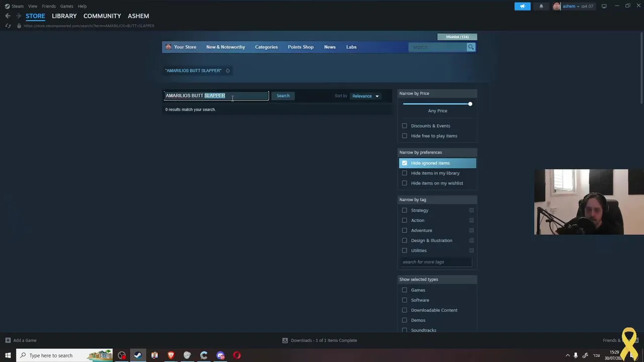Screen dimensions: 644x362
Task: Exclude the Strategy tag
Action: pos(471,210)
